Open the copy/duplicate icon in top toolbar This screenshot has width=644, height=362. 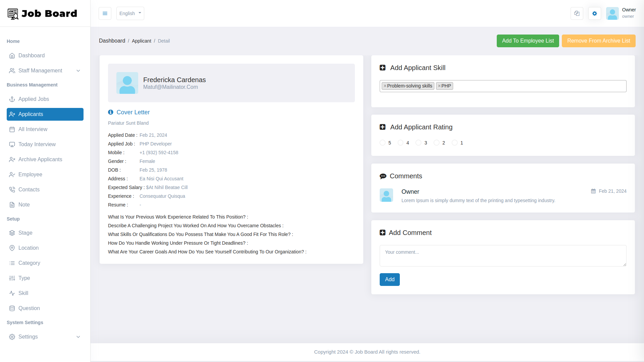(x=577, y=13)
